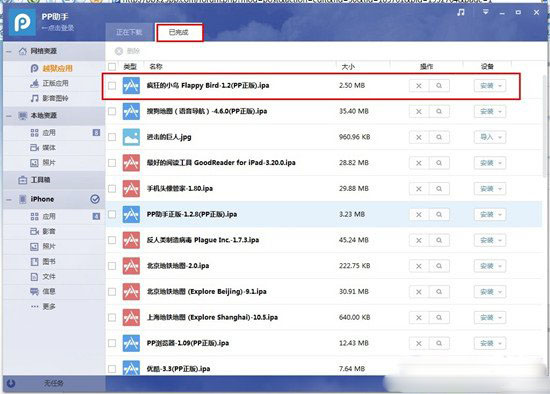Check the Plague Inc. row checkbox

(112, 240)
